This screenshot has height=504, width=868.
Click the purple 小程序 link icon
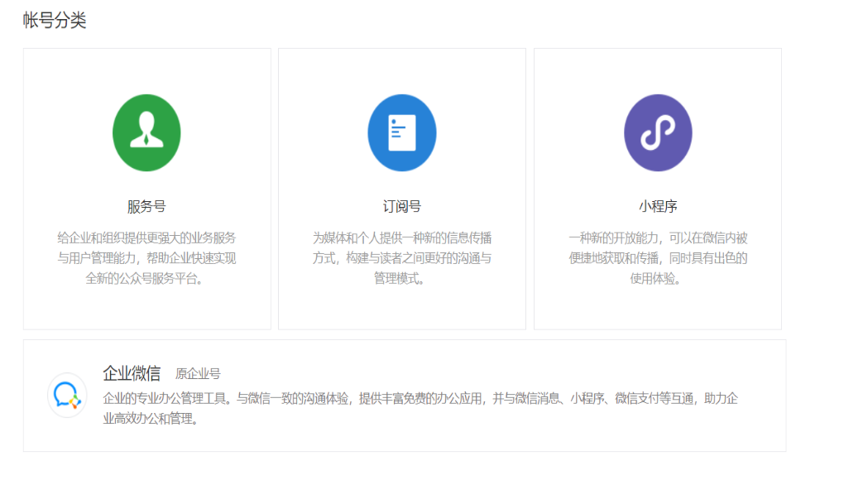[x=658, y=133]
